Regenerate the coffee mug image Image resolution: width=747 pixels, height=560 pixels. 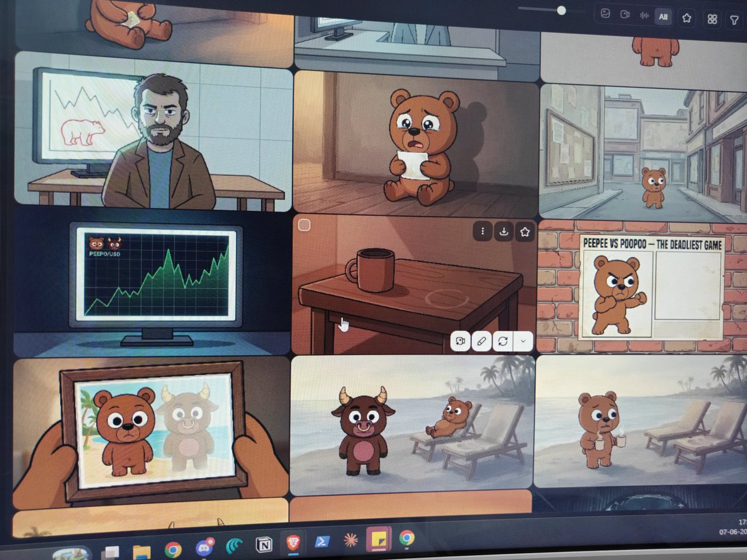[502, 341]
